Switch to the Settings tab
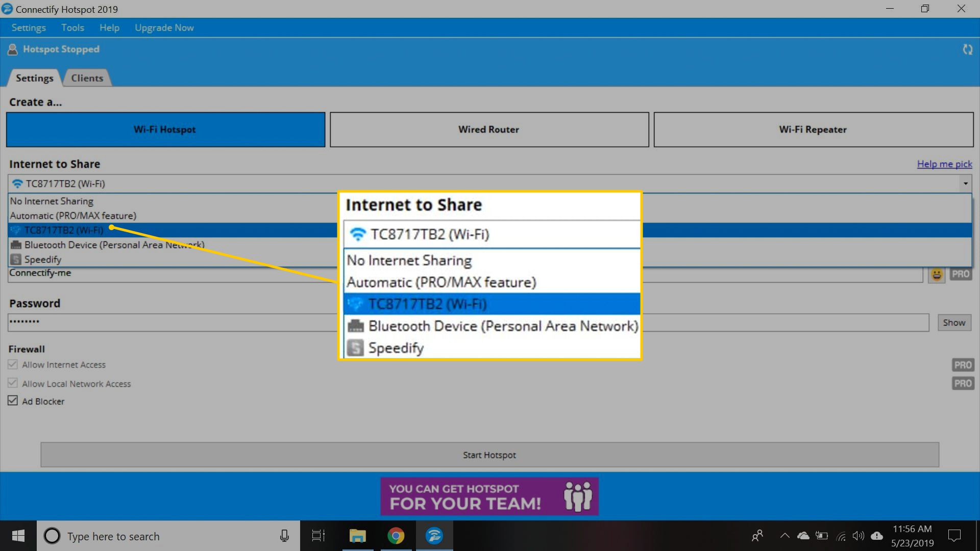Image resolution: width=980 pixels, height=551 pixels. 34,78
